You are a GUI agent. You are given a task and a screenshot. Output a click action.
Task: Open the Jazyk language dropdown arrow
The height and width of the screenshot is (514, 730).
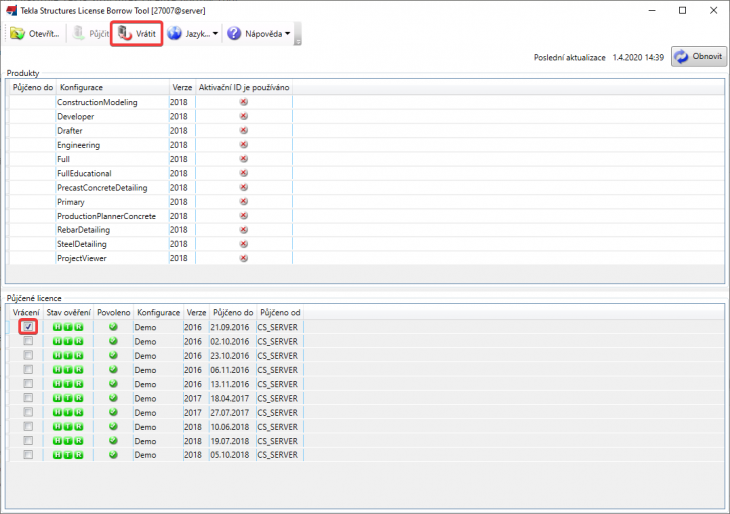tap(215, 34)
